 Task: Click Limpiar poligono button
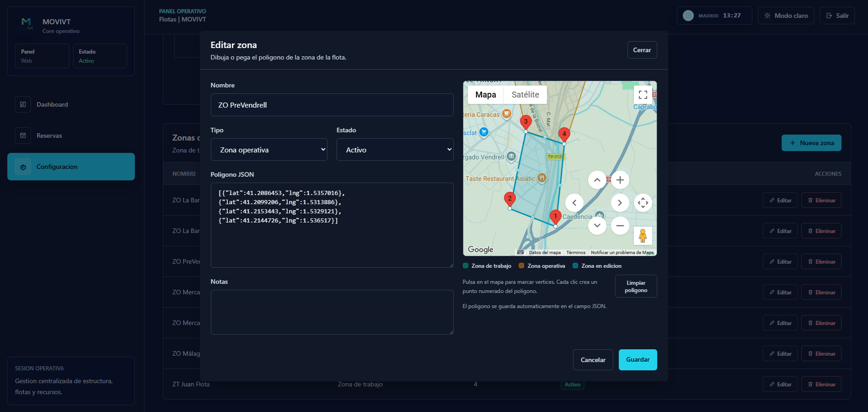636,286
